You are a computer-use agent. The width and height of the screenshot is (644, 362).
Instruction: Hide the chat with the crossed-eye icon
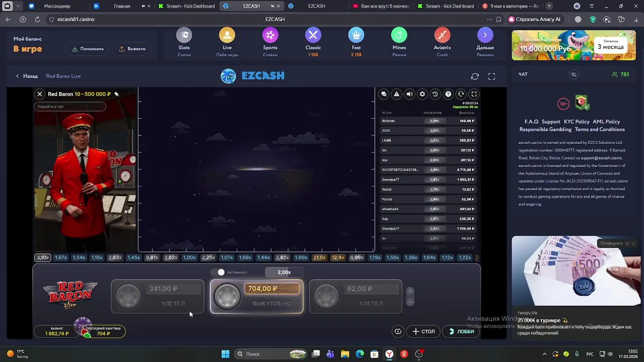click(x=574, y=74)
